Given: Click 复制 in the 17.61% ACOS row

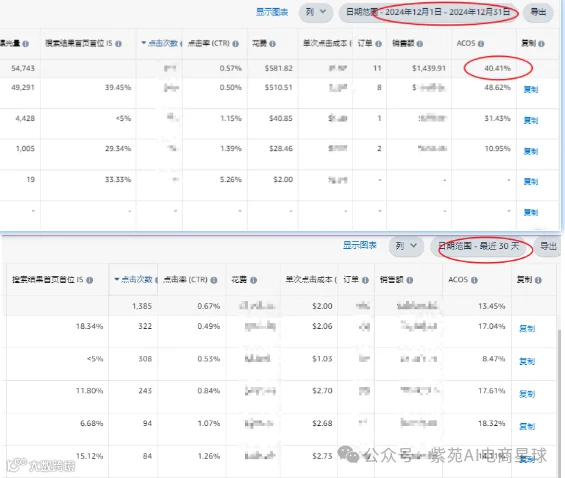Looking at the screenshot, I should [x=527, y=394].
